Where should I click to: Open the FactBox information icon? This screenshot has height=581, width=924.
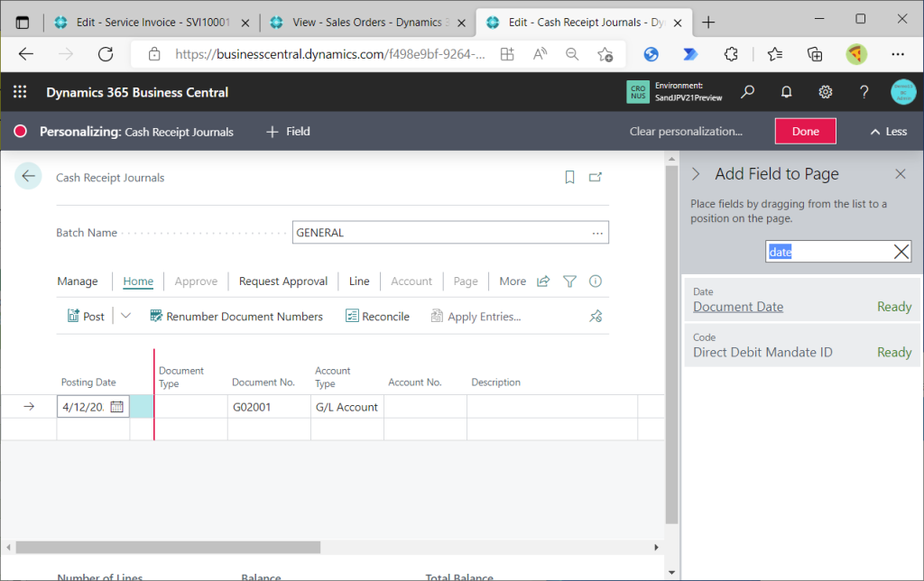point(596,281)
